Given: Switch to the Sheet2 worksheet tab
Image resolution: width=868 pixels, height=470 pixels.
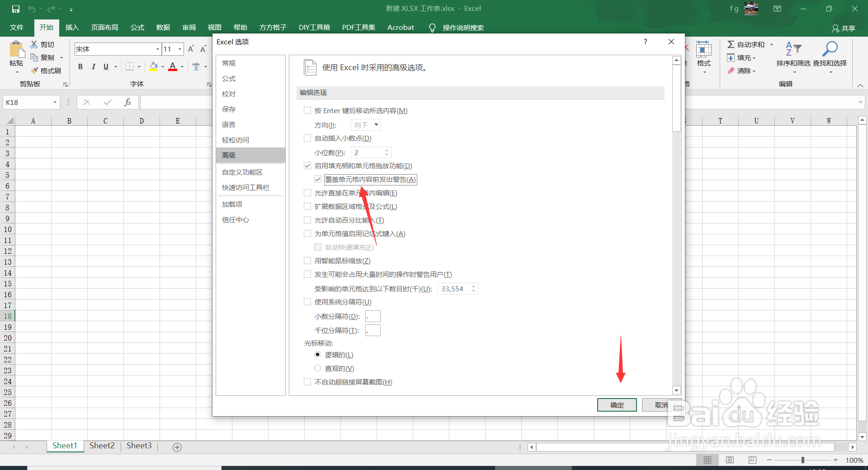Looking at the screenshot, I should (x=102, y=446).
